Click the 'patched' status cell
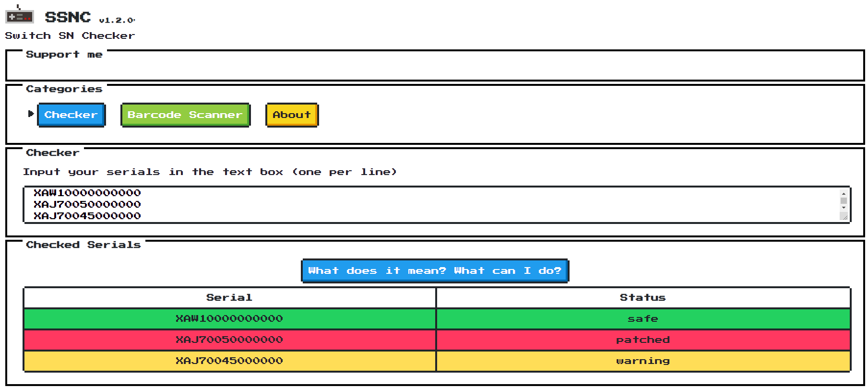 pos(643,340)
